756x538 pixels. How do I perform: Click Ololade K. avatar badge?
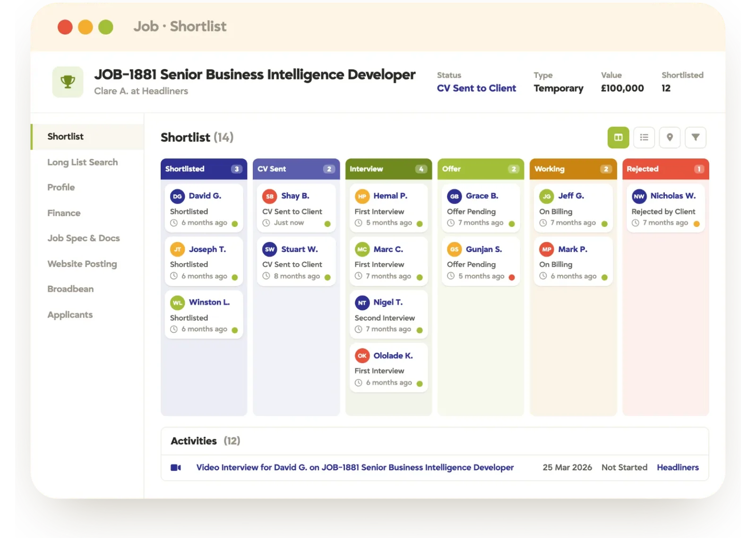[362, 356]
